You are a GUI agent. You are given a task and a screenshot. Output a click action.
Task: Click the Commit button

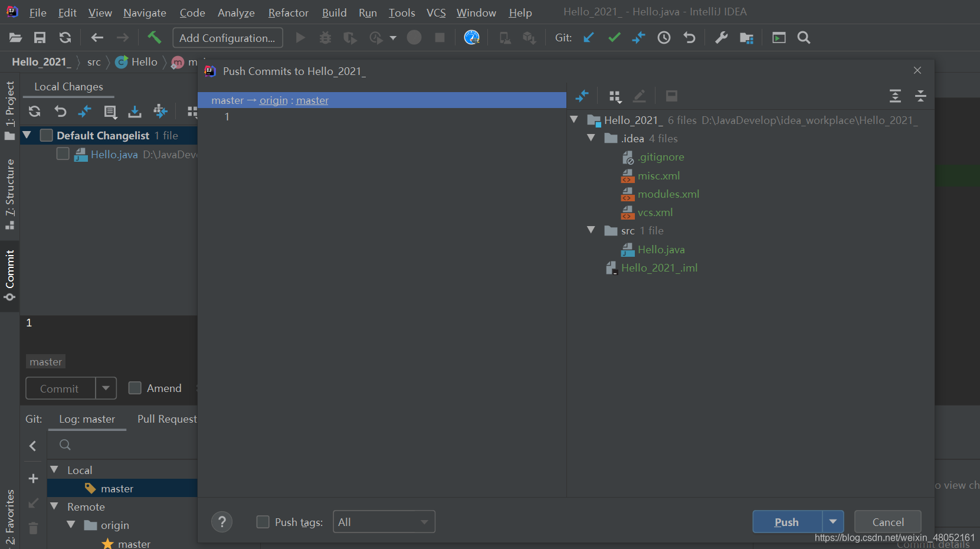pos(60,388)
